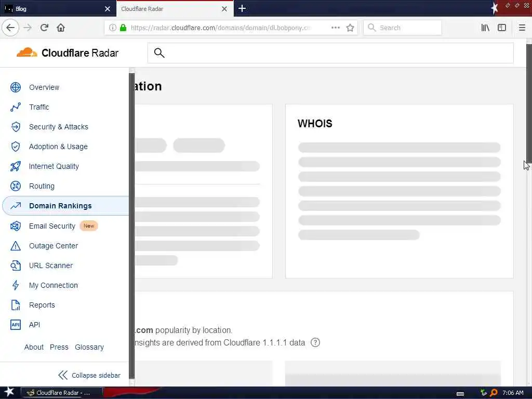Click the Traffic graph icon

[16, 107]
